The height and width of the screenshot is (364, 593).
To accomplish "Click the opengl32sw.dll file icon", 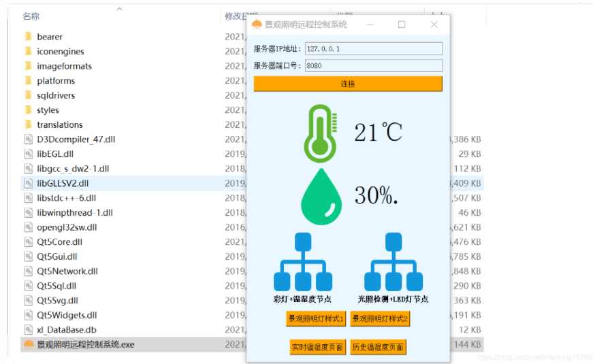I will (x=29, y=227).
